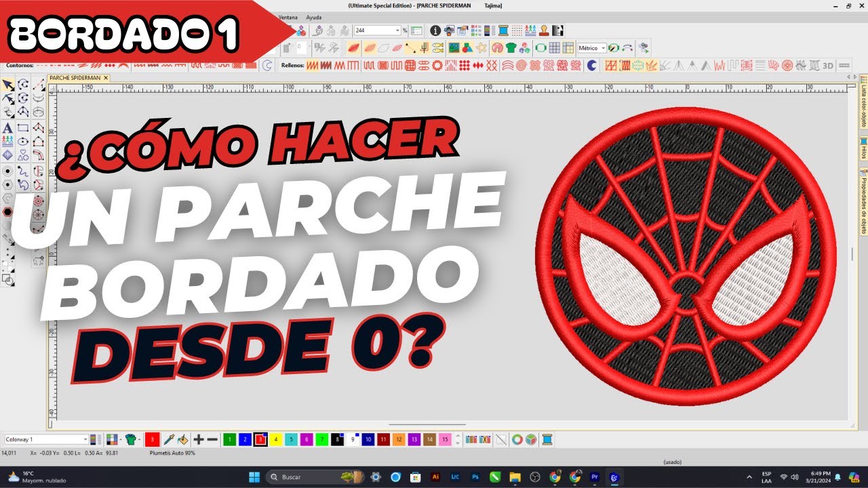Image resolution: width=868 pixels, height=488 pixels.
Task: Select blue color swatch 2
Action: click(245, 440)
